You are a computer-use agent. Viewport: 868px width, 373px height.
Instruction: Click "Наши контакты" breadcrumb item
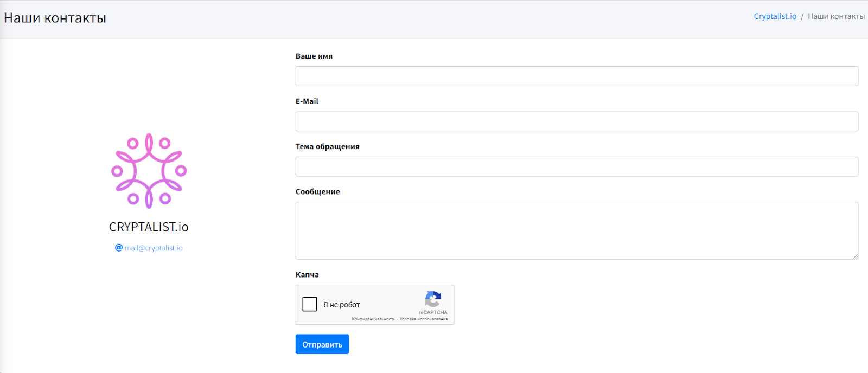coord(836,16)
